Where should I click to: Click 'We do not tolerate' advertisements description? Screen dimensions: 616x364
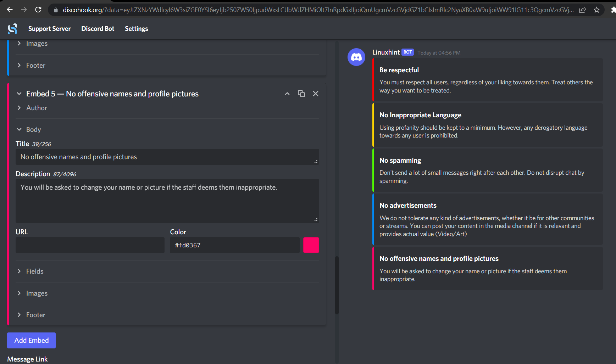click(x=487, y=226)
